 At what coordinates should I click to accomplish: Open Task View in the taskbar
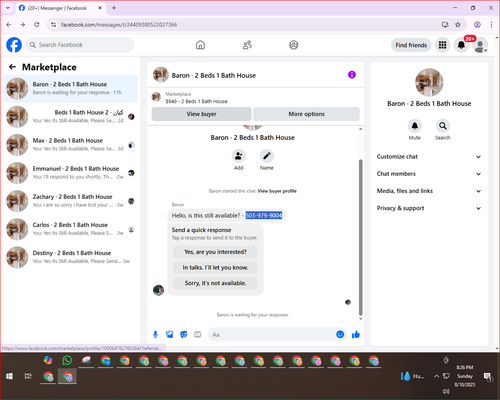tap(28, 376)
